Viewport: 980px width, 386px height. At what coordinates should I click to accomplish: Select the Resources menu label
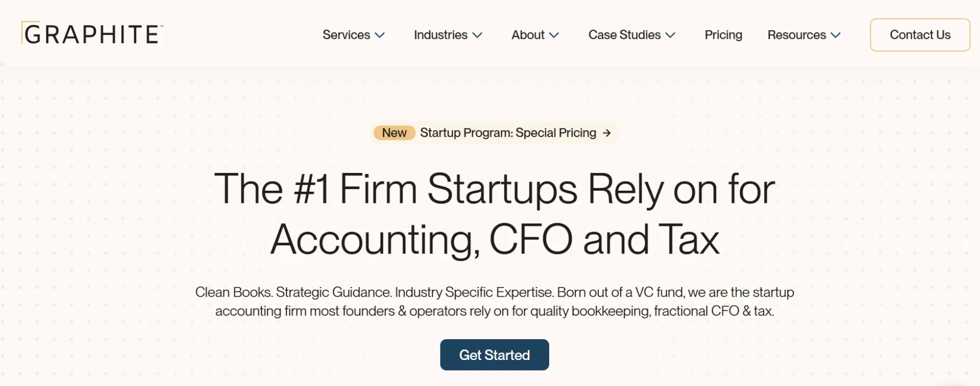[796, 35]
